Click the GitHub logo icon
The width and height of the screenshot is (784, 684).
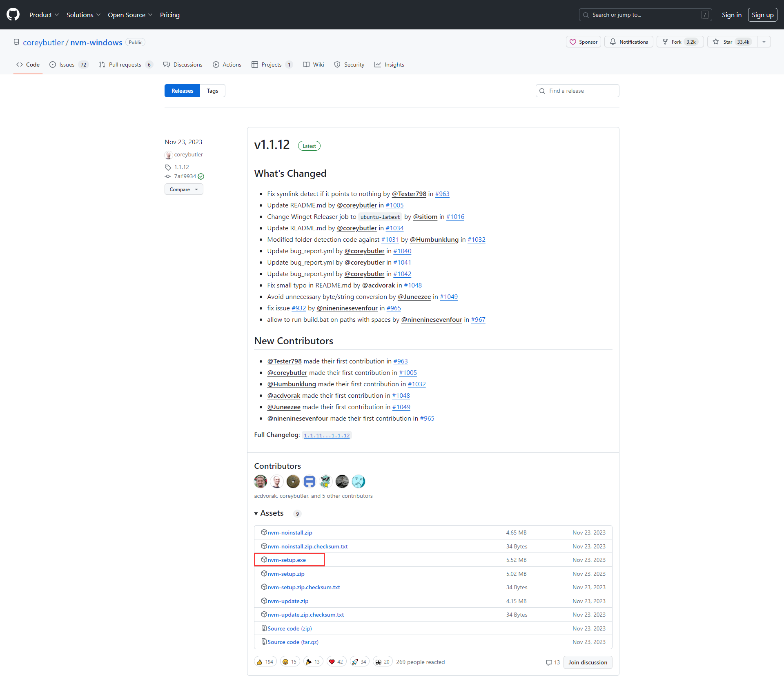tap(13, 15)
